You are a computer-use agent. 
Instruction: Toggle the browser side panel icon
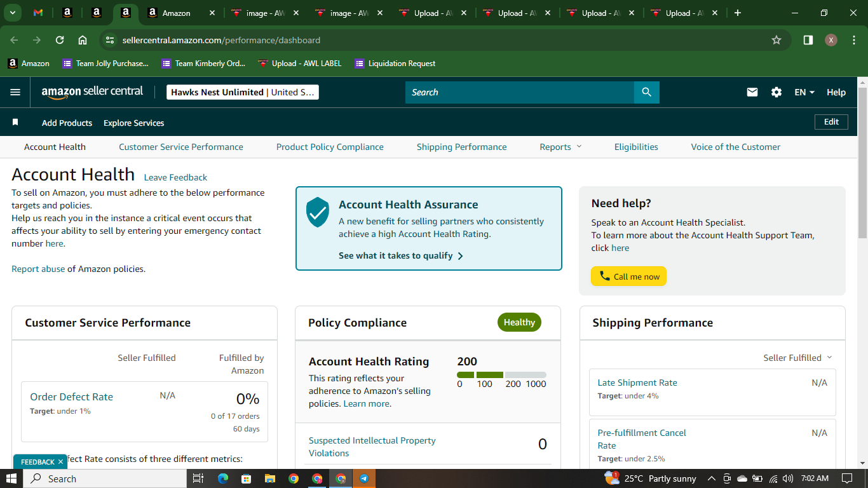[808, 40]
